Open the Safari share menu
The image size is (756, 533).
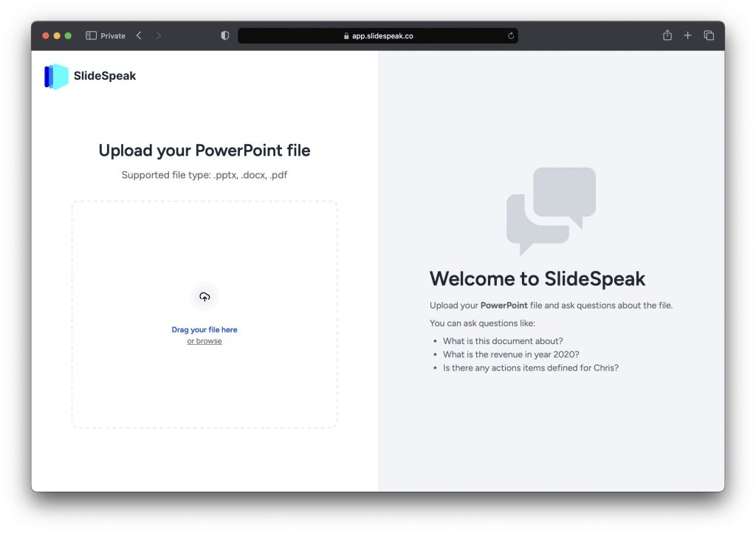667,35
